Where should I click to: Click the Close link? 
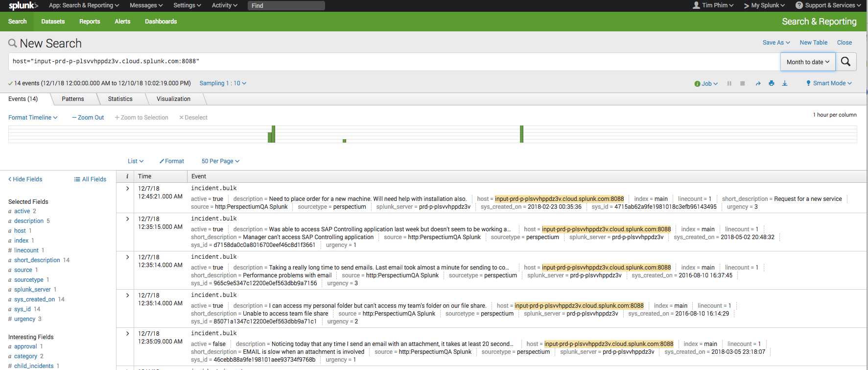(x=844, y=43)
